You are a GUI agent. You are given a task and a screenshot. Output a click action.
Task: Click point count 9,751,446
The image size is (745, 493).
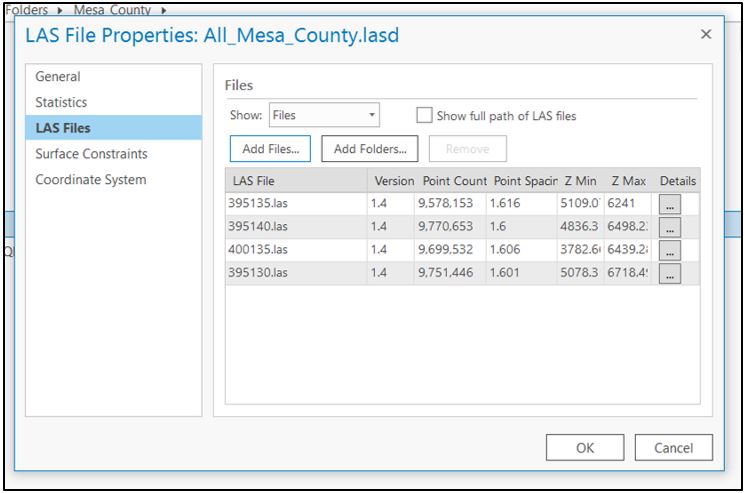[445, 273]
